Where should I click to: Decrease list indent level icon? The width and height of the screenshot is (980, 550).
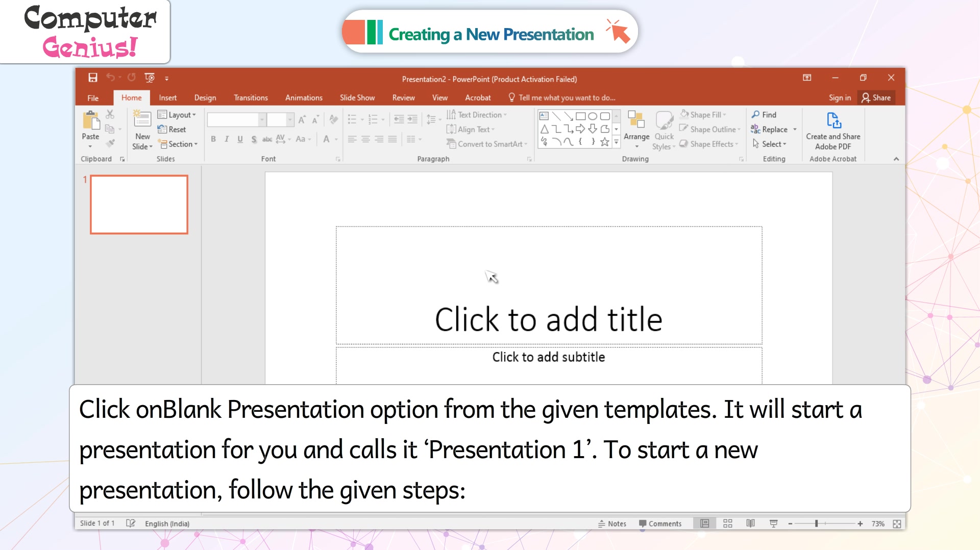399,119
